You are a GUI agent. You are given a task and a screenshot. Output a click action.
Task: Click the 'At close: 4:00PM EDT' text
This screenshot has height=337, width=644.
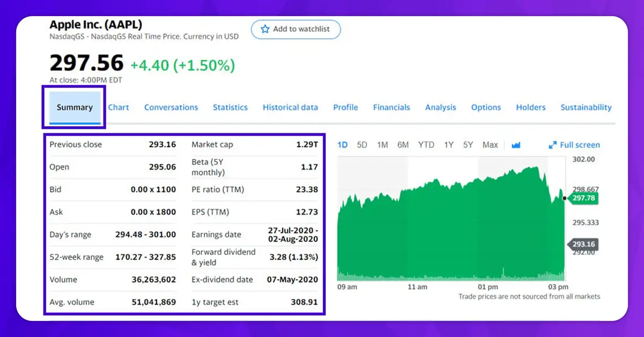pyautogui.click(x=86, y=80)
